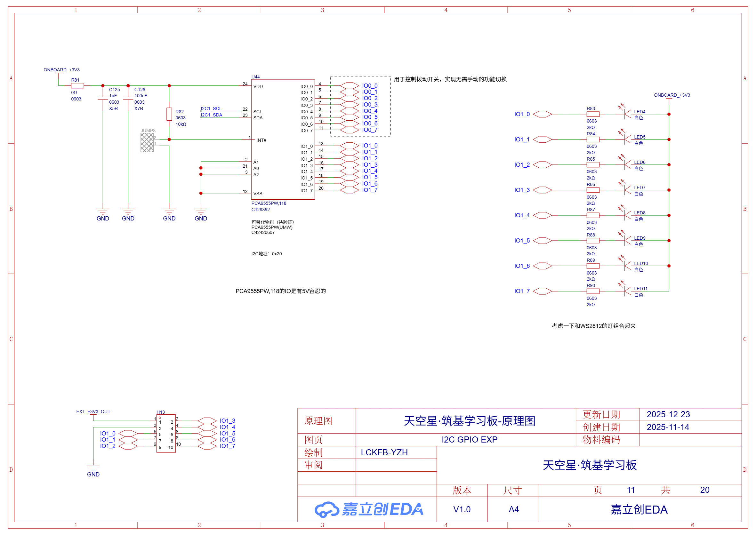
Task: Click the I2C1_SDA net label
Action: click(212, 115)
